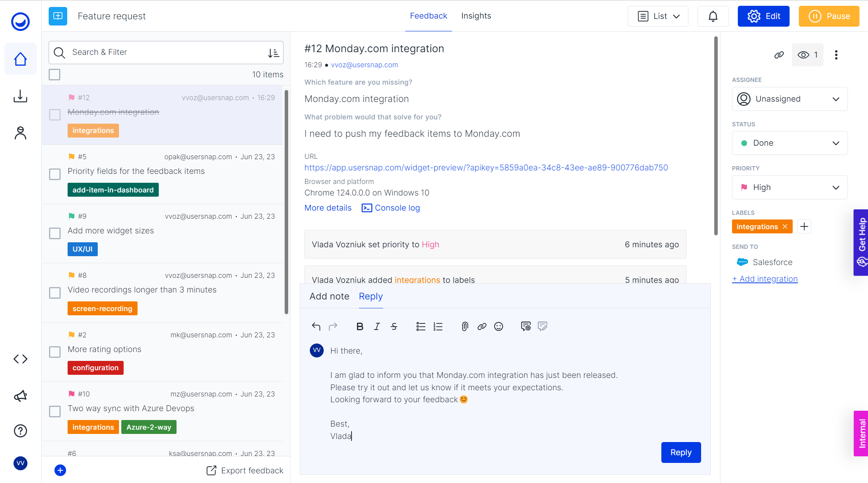
Task: Open the Assignee Unassigned dropdown
Action: [790, 99]
